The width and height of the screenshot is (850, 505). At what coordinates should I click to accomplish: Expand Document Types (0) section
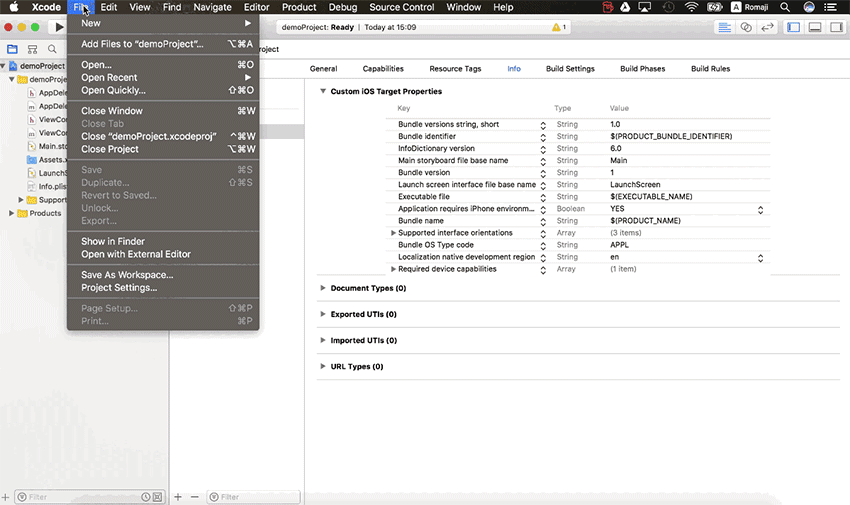[x=323, y=288]
